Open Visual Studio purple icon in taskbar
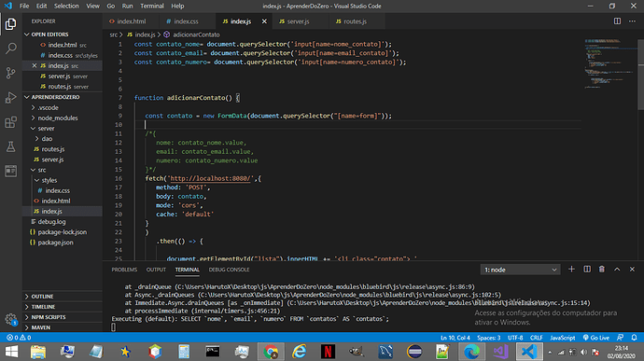644x361 pixels. coord(500,352)
